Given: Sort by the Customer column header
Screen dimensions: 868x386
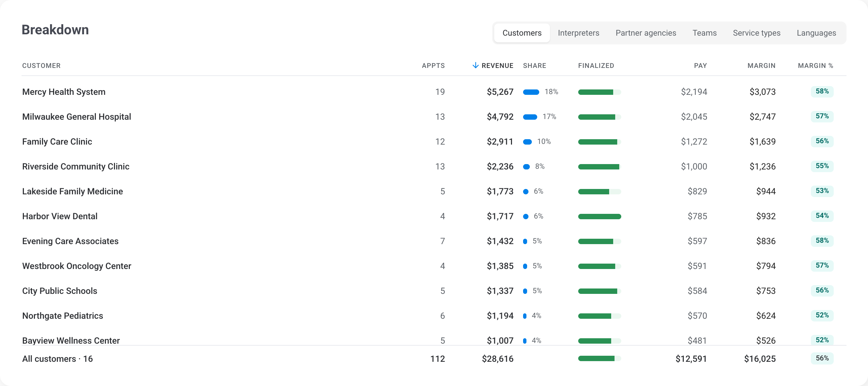Looking at the screenshot, I should pos(41,66).
